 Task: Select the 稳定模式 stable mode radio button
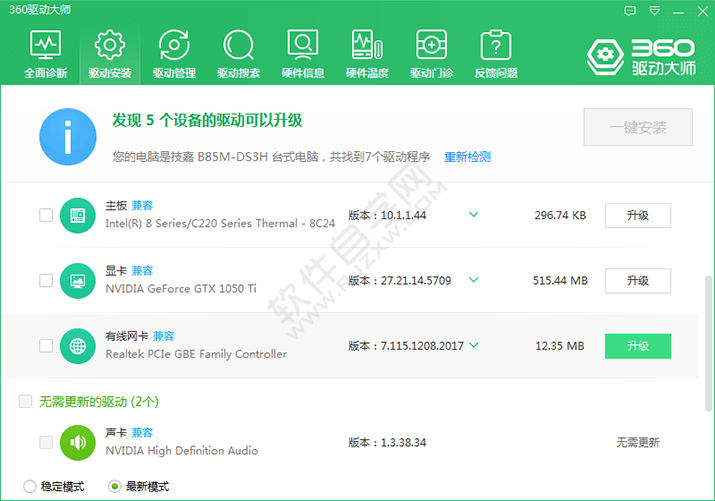(x=29, y=486)
